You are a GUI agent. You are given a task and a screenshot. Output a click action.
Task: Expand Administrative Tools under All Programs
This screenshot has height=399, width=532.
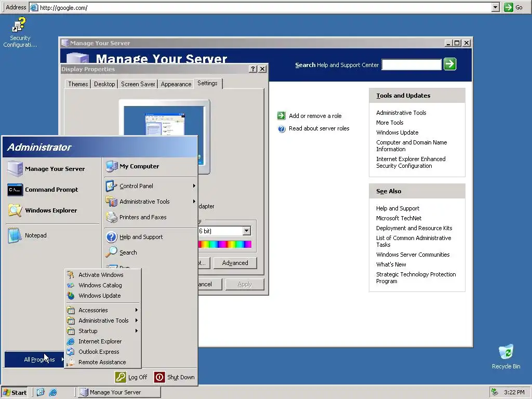tap(103, 321)
